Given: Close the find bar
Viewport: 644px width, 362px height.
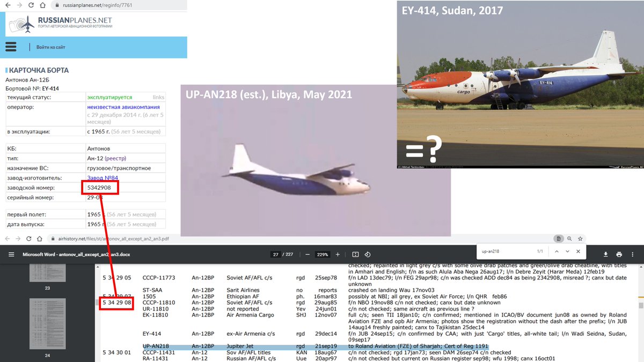Looking at the screenshot, I should (x=578, y=251).
